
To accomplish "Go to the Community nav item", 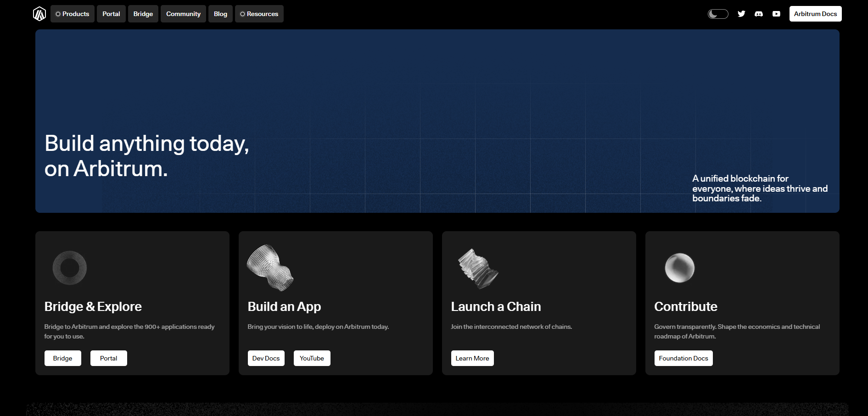I will click(183, 14).
